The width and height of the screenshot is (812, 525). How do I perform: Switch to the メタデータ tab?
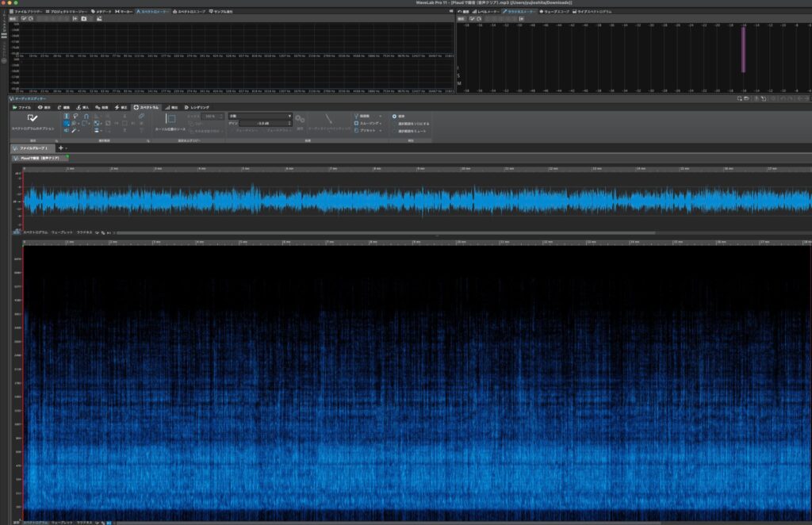[101, 11]
